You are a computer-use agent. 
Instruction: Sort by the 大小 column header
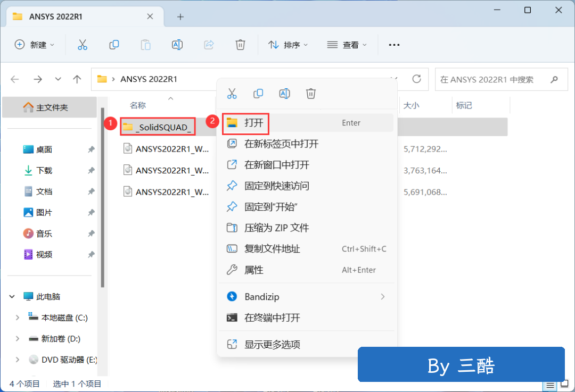coord(411,105)
